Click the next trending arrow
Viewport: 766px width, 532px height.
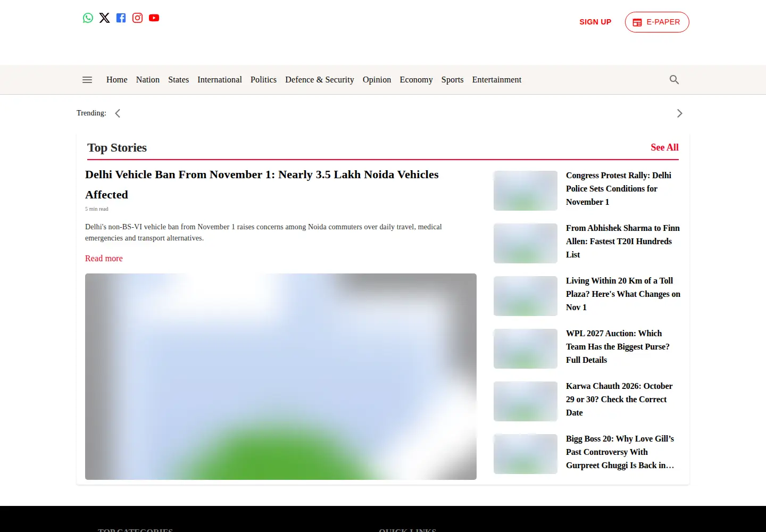[x=679, y=113]
